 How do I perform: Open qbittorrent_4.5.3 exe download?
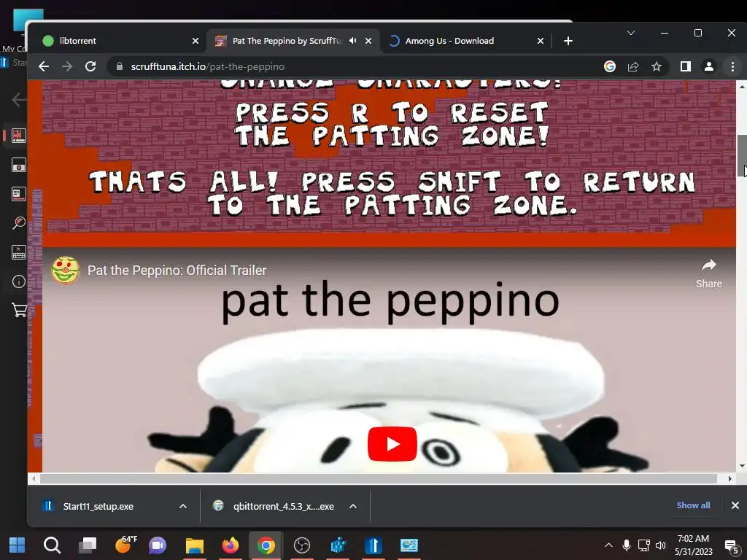pos(284,506)
